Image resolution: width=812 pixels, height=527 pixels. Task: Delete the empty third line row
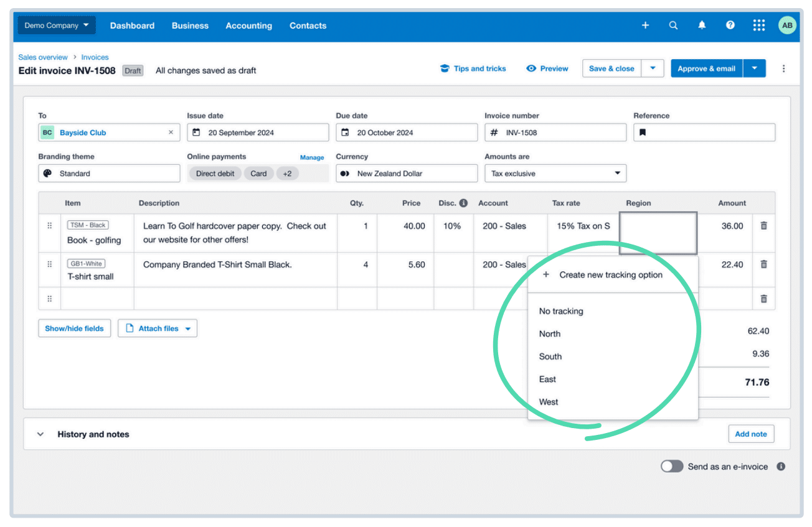tap(763, 299)
